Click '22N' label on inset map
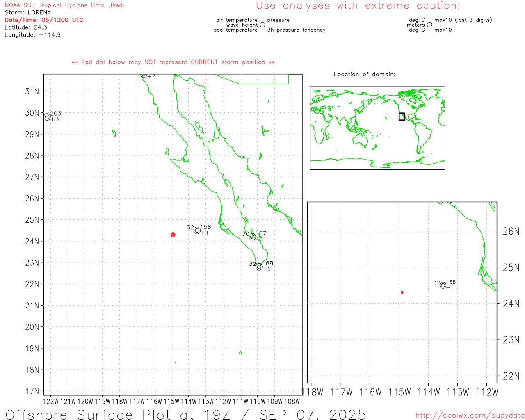The width and height of the screenshot is (525, 420). [511, 376]
